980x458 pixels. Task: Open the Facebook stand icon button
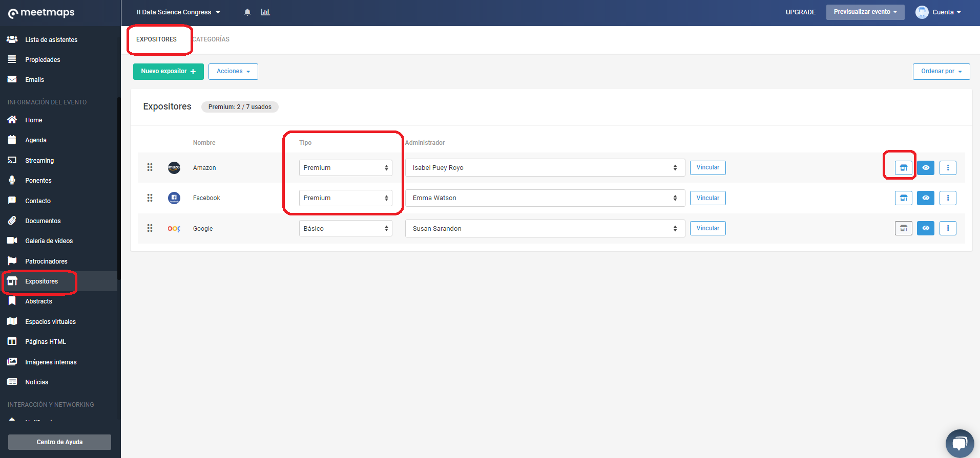click(903, 198)
